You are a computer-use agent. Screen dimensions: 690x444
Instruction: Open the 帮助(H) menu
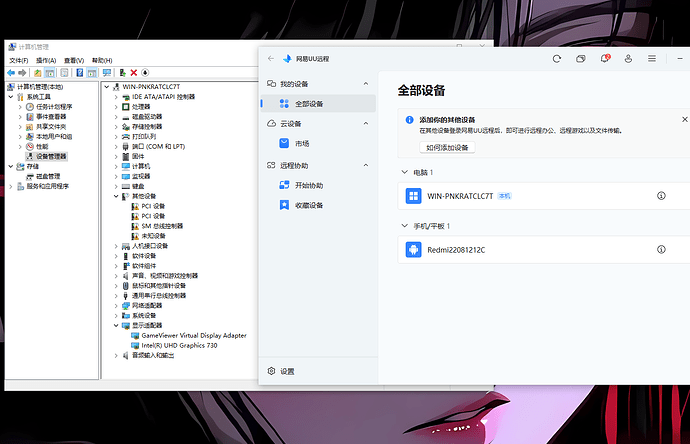pos(102,60)
